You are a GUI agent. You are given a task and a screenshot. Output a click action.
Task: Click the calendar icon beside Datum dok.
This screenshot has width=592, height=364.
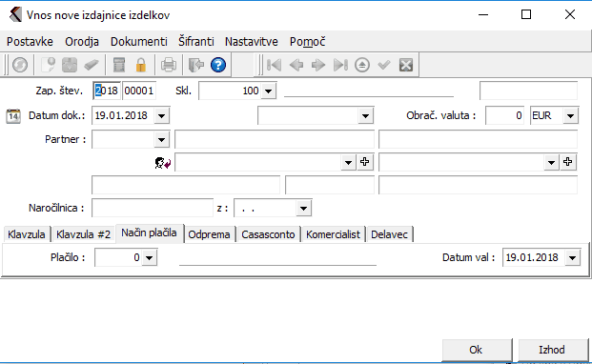tap(13, 116)
